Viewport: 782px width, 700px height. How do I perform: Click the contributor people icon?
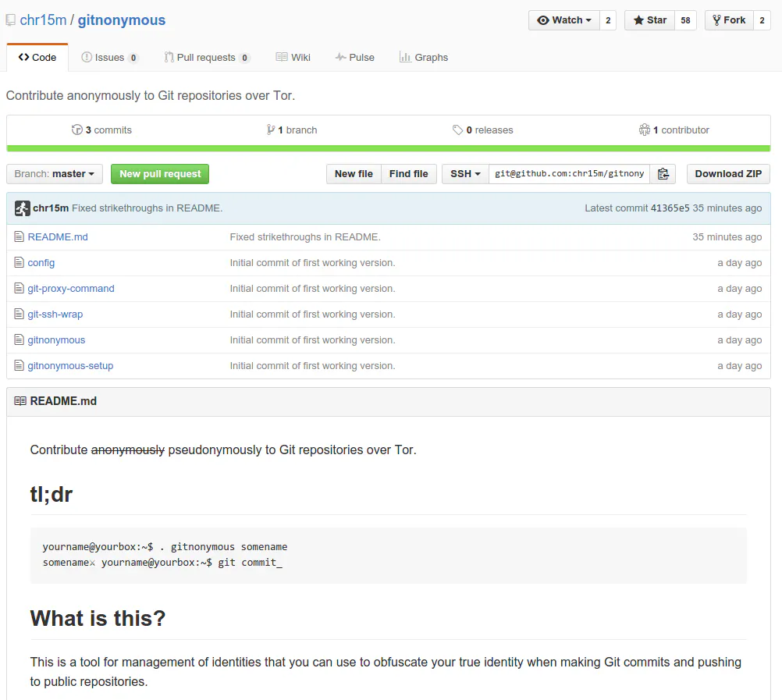(645, 130)
